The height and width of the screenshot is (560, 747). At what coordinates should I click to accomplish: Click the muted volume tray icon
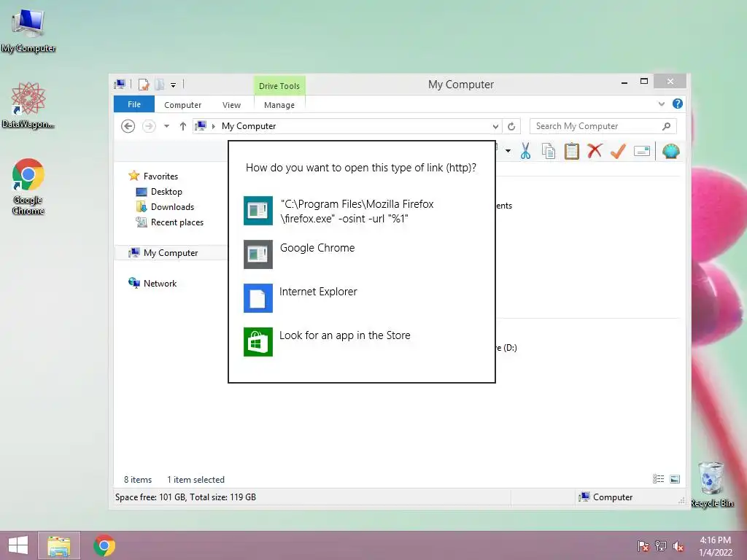pos(678,546)
